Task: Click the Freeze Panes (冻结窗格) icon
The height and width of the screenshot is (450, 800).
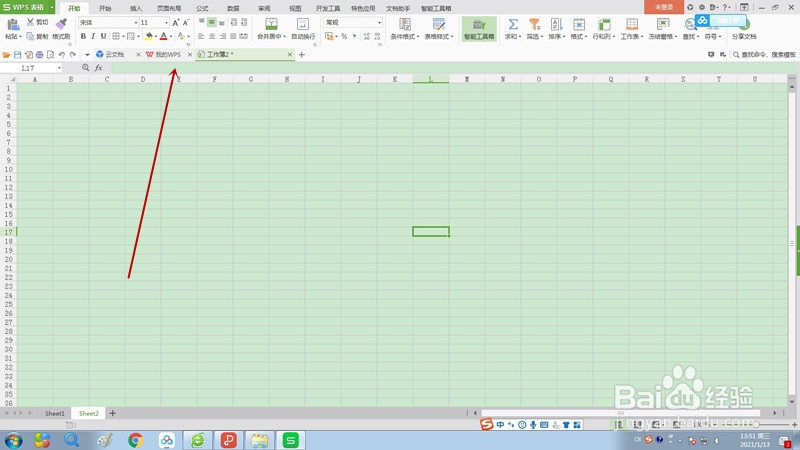Action: (663, 24)
